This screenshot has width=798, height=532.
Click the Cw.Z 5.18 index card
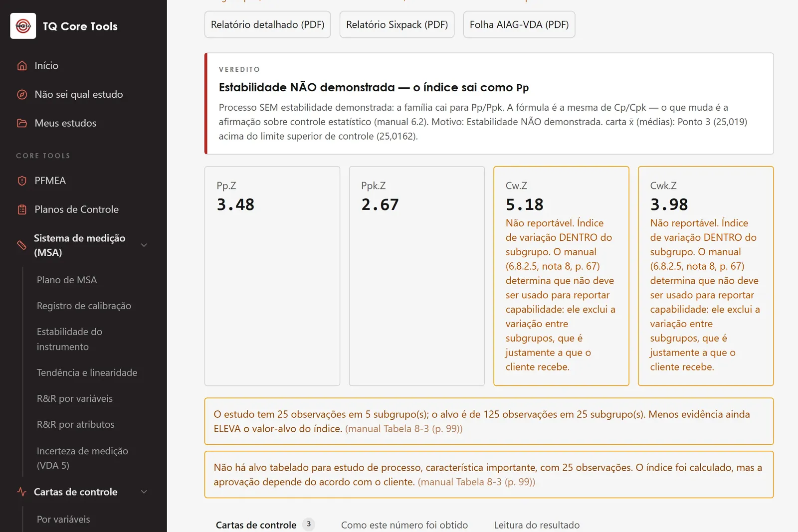tap(561, 276)
